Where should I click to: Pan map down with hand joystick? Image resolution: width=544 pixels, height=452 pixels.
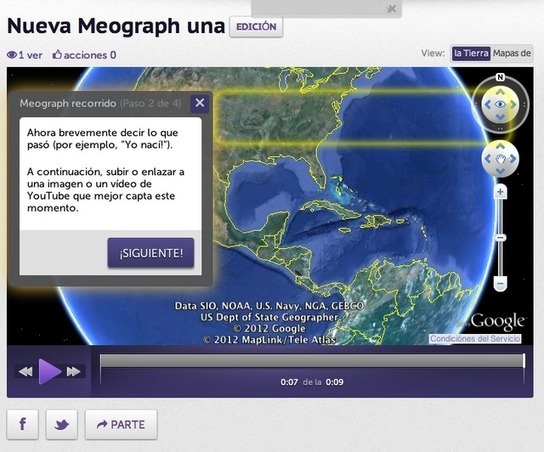500,171
